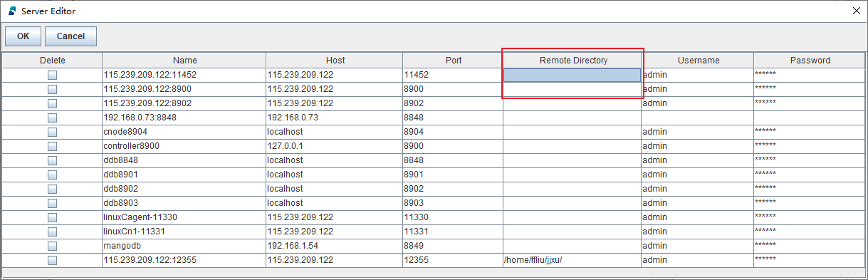Select name cell linuxCn1-11331
Screen dimensions: 868x280
point(184,232)
